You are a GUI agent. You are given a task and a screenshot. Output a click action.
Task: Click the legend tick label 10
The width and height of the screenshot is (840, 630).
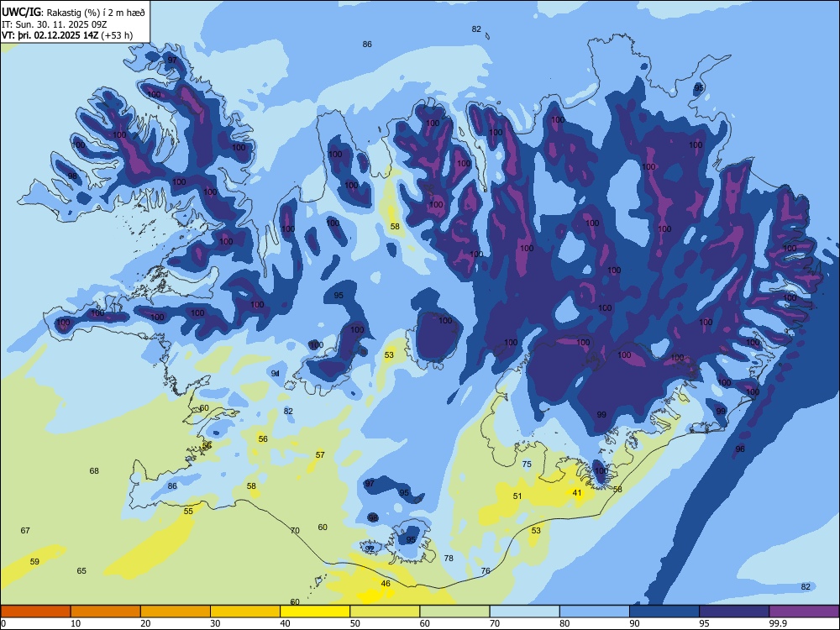76,623
